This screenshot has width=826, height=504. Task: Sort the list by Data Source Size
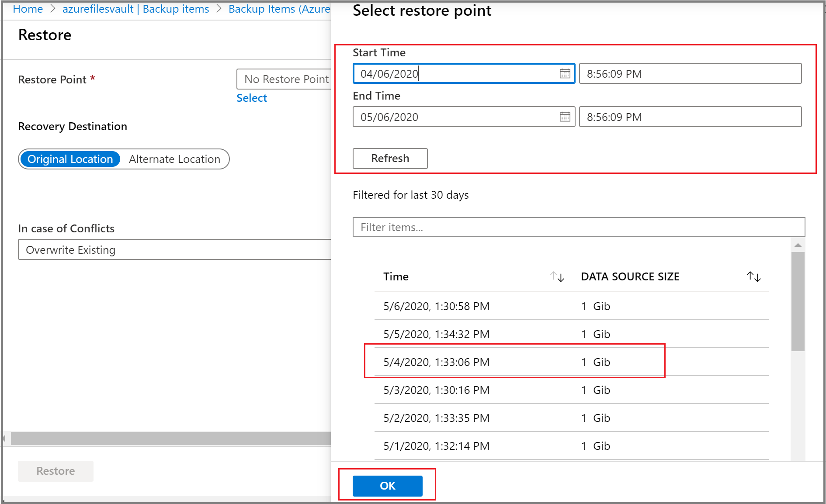(753, 276)
